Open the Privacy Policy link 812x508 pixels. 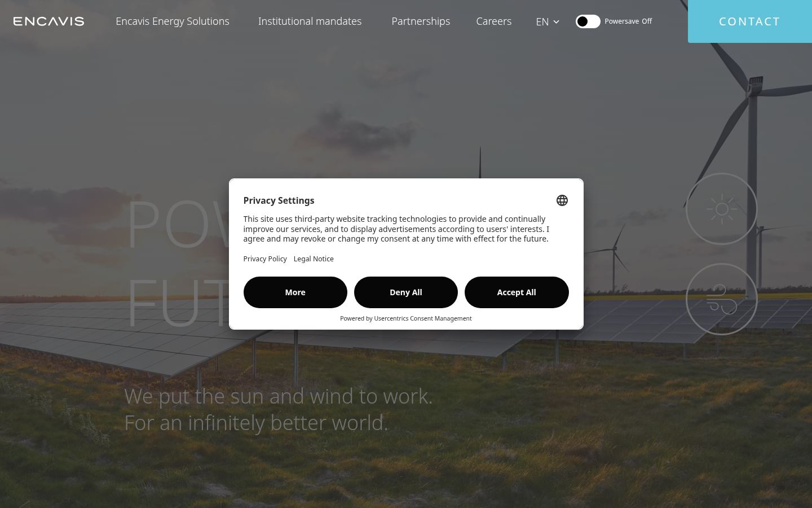click(265, 259)
